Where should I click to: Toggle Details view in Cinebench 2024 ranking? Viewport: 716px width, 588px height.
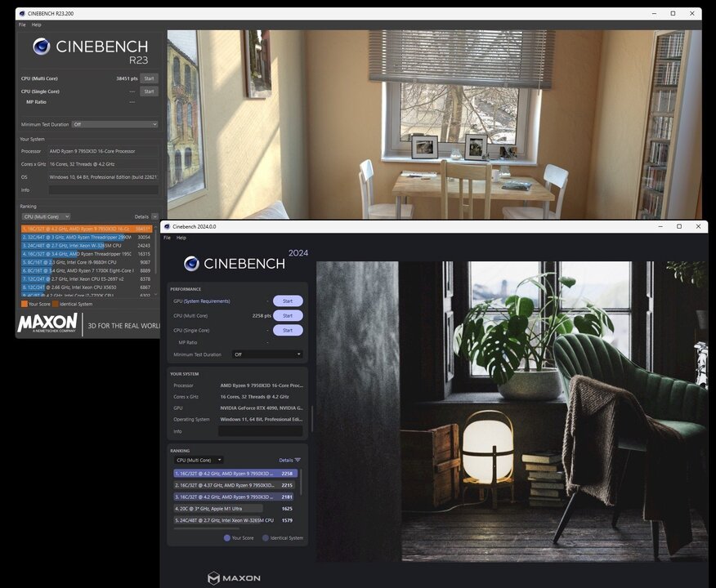click(285, 460)
